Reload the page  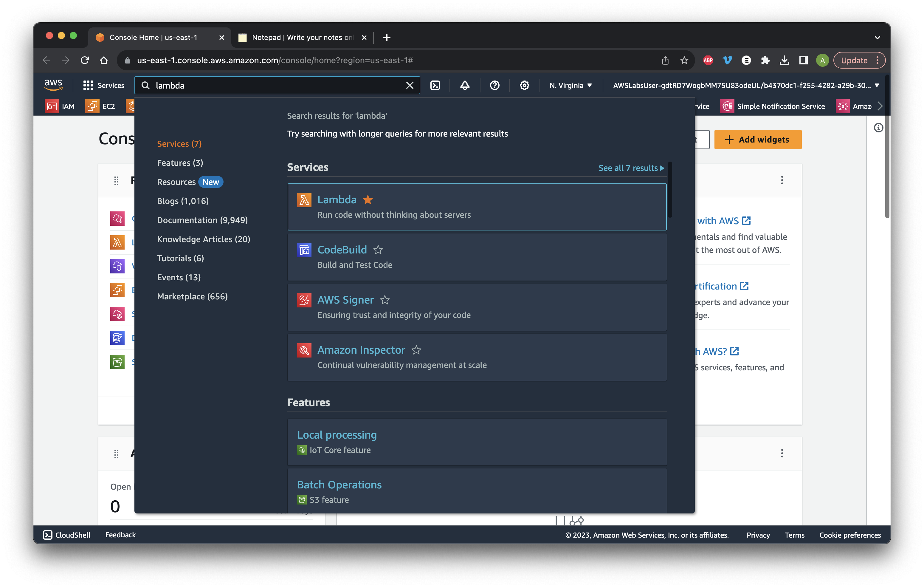click(85, 60)
